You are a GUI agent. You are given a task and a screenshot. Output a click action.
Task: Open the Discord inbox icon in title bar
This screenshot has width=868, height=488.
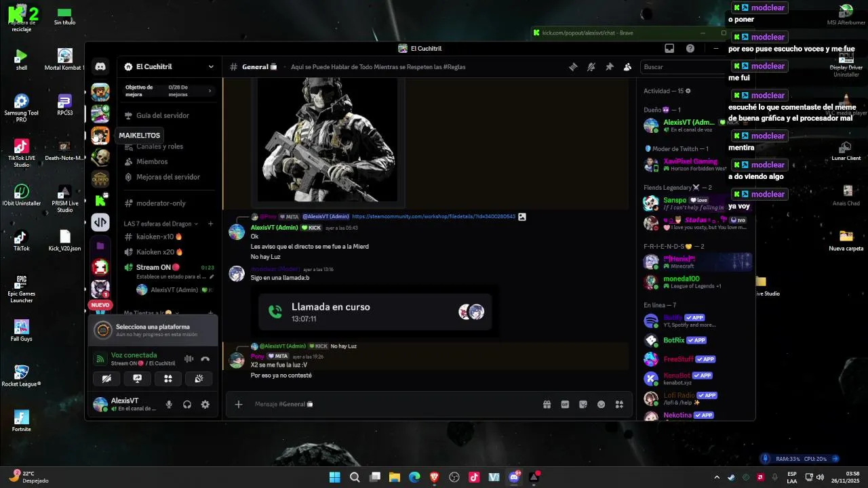coord(669,48)
